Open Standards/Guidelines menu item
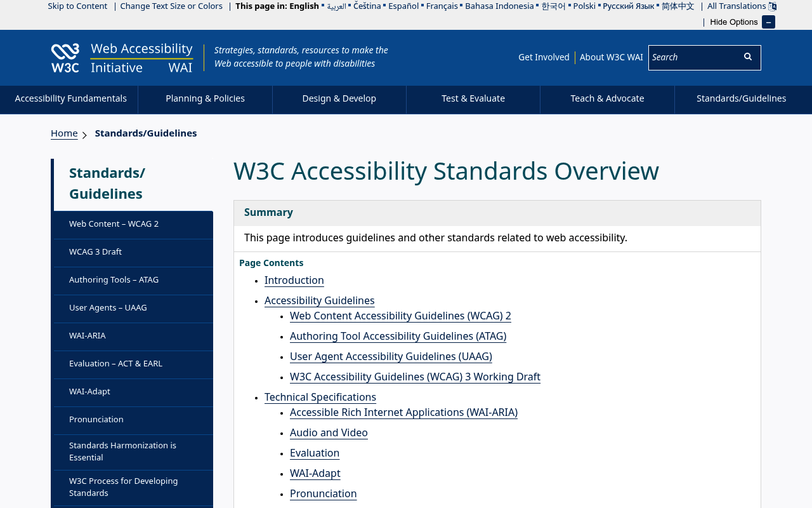Image resolution: width=812 pixels, height=508 pixels. coord(741,99)
